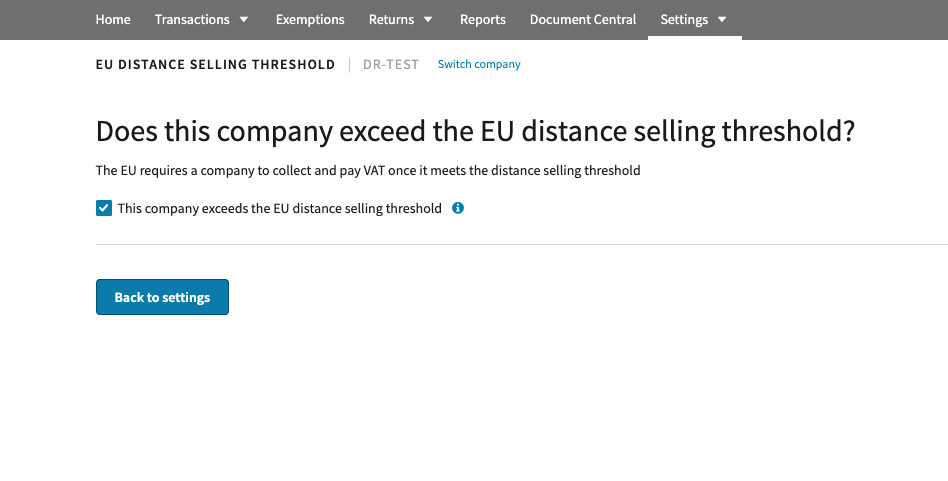Uncheck the EU distance selling threshold checkbox
This screenshot has width=948, height=481.
(x=104, y=208)
